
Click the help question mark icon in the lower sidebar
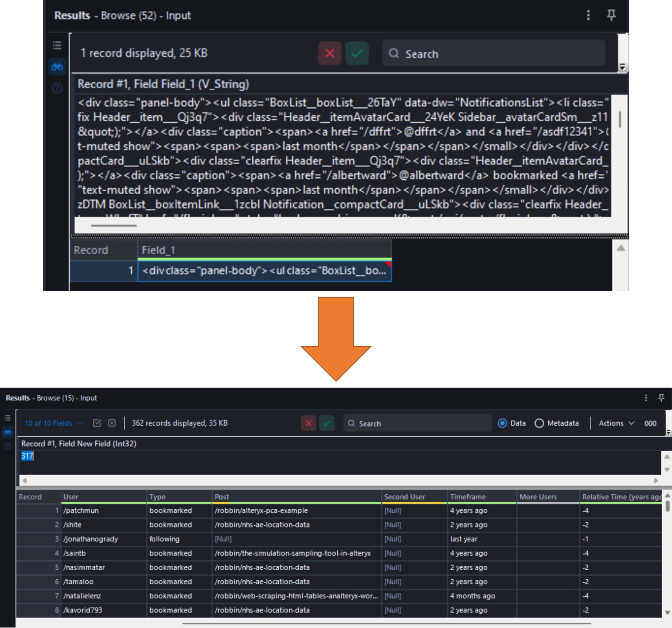(7, 446)
